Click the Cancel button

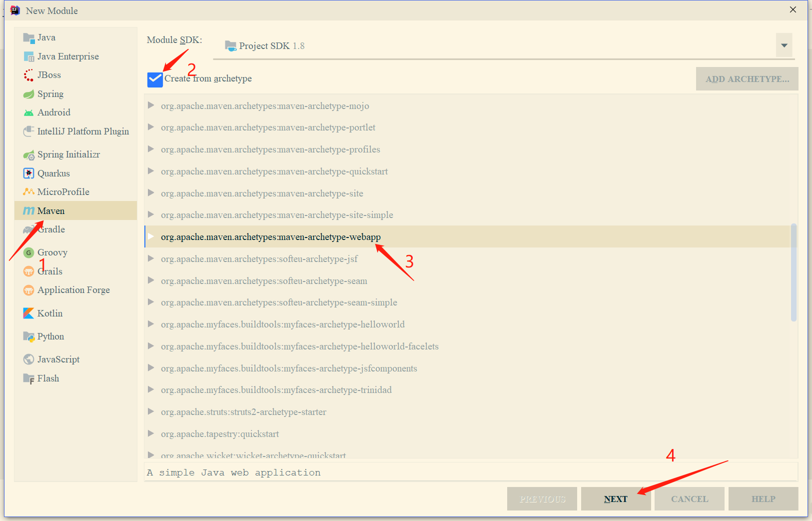click(x=689, y=499)
